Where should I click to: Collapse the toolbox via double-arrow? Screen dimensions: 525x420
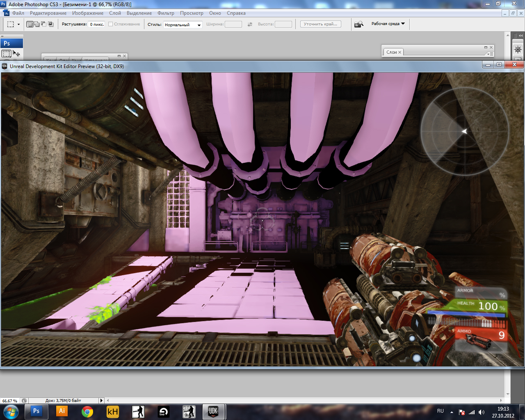tap(2, 36)
